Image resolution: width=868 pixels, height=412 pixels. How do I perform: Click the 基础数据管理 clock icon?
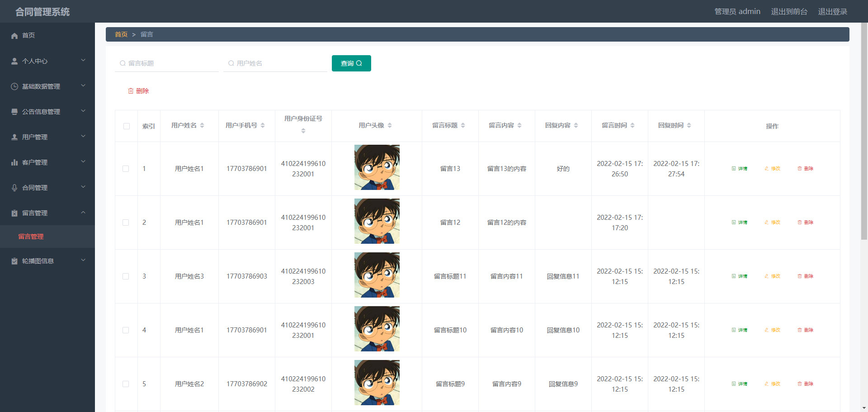point(14,86)
